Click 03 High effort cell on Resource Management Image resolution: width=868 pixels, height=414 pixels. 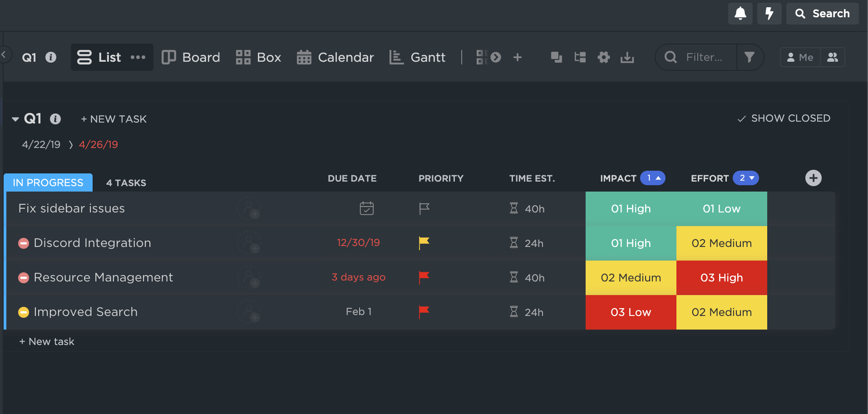[x=721, y=277]
